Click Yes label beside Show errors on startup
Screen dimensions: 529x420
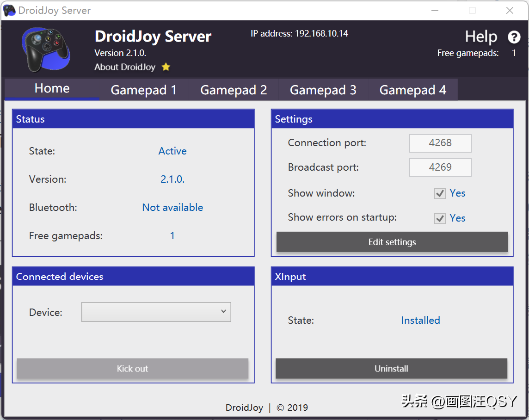point(457,218)
